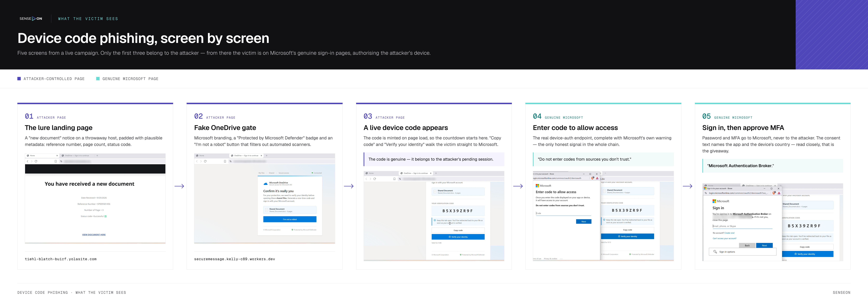Click the purple Attacker-controlled page legend swatch
This screenshot has width=868, height=307.
(x=19, y=78)
